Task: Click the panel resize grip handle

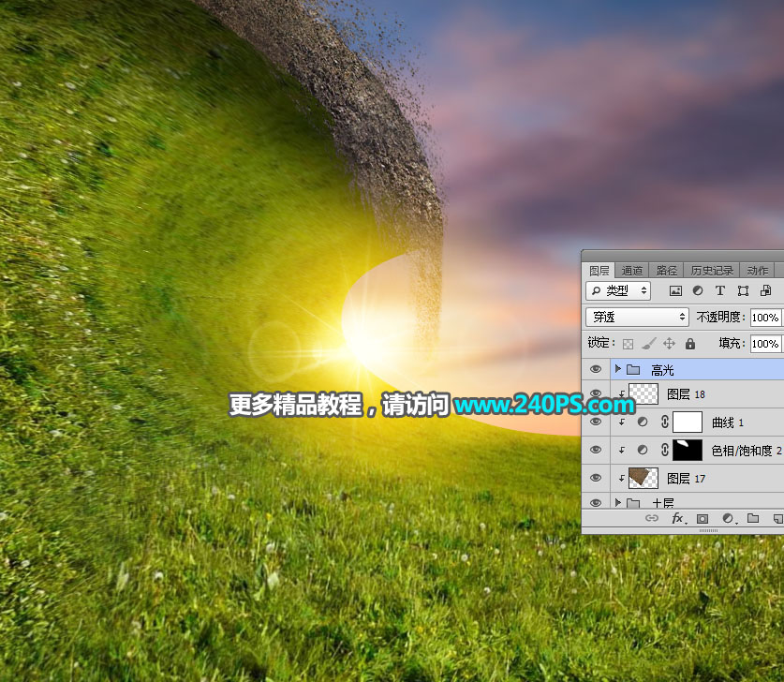Action: click(708, 530)
